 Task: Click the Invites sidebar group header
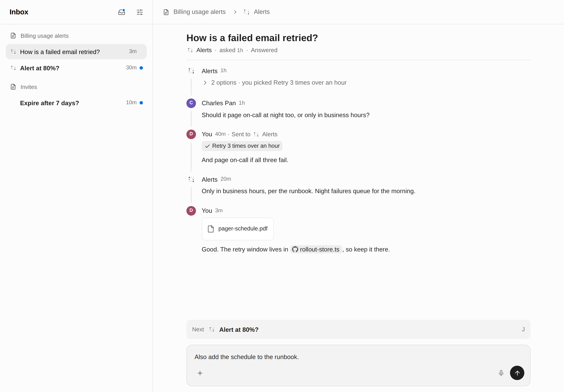[x=24, y=87]
